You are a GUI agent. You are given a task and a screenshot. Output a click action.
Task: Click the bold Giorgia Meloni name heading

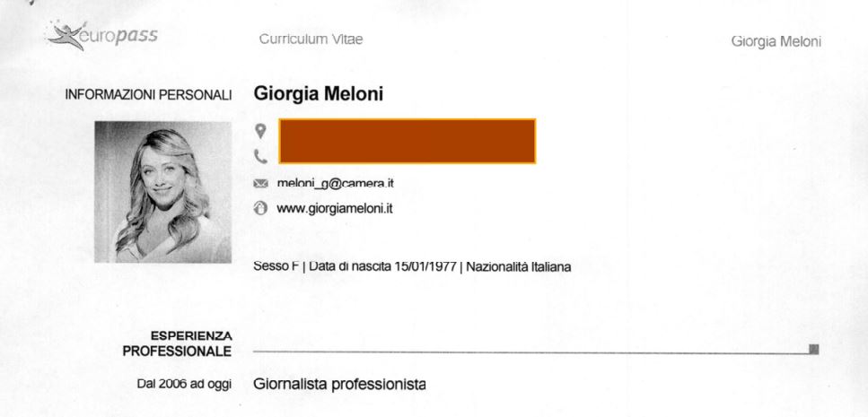pos(319,94)
